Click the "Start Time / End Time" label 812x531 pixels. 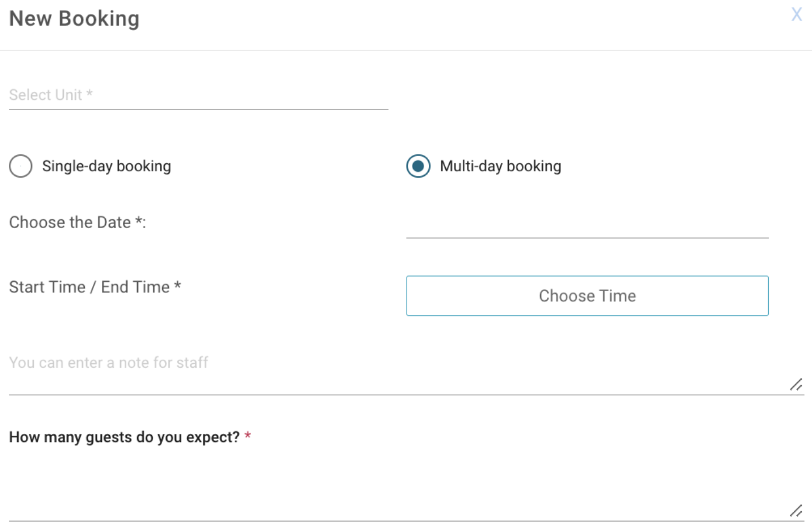[x=89, y=287]
